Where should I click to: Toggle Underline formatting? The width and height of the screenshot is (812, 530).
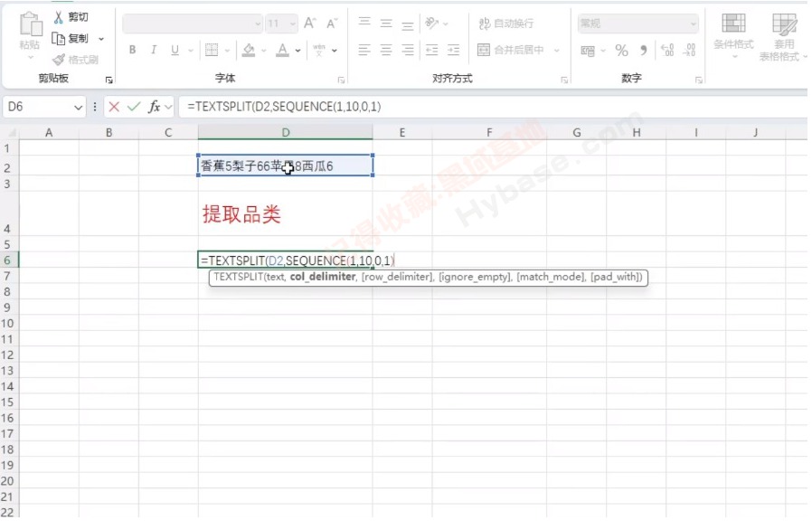(175, 50)
